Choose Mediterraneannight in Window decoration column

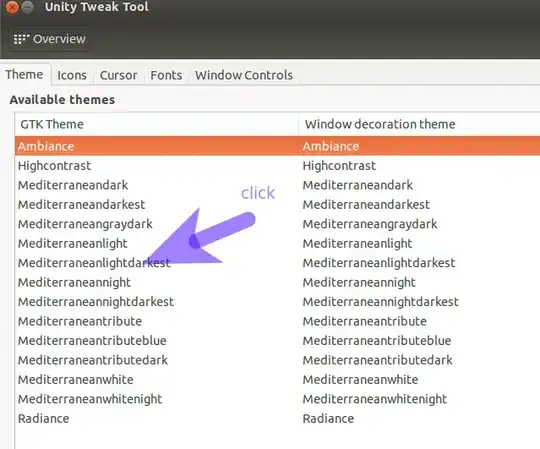359,283
